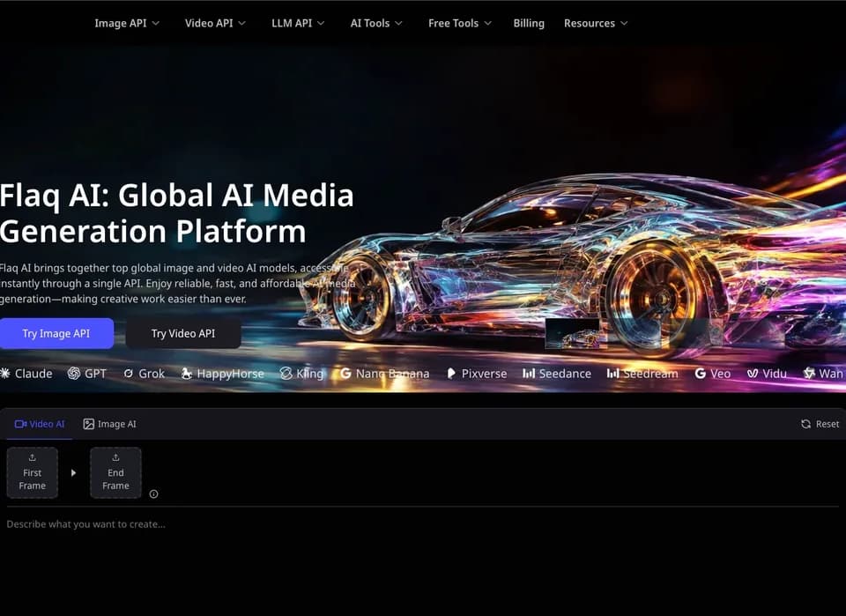Select the GPT model logo
Viewport: 846px width, 616px height.
click(x=87, y=374)
